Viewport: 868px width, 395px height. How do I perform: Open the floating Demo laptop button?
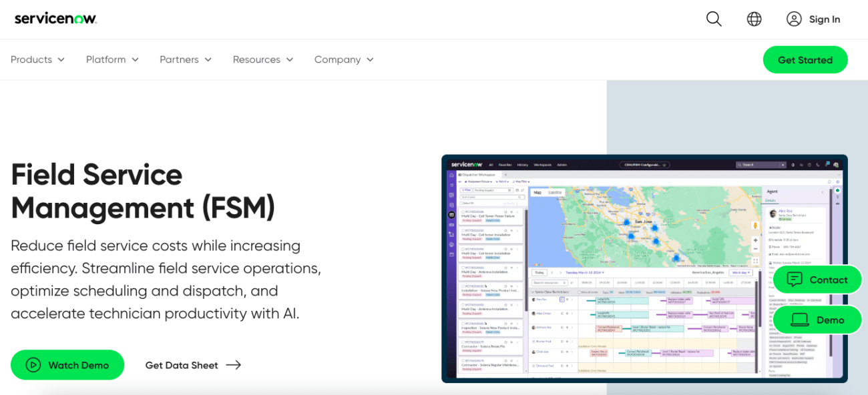coord(817,320)
